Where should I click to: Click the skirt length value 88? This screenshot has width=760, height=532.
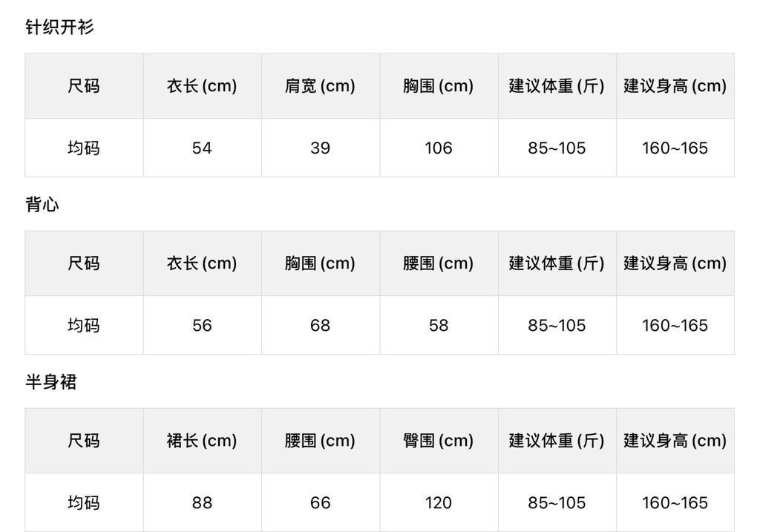pyautogui.click(x=202, y=503)
